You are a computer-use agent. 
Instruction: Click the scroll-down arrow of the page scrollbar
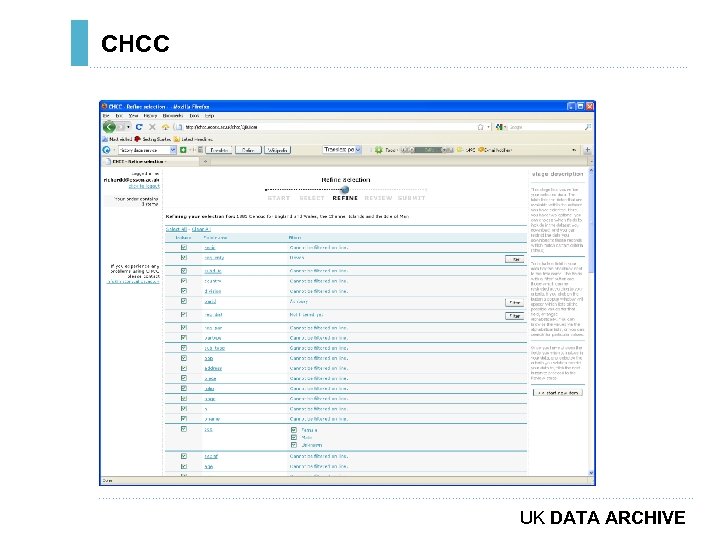[x=591, y=473]
